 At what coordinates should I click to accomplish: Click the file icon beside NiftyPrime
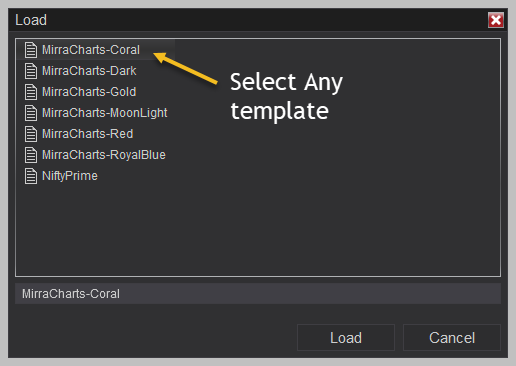coord(31,176)
